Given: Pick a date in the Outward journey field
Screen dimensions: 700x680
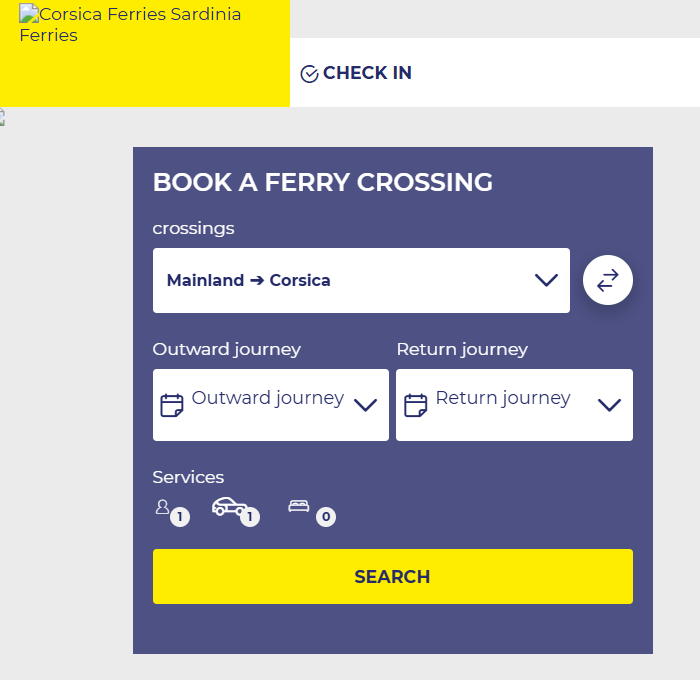Looking at the screenshot, I should click(x=267, y=398).
